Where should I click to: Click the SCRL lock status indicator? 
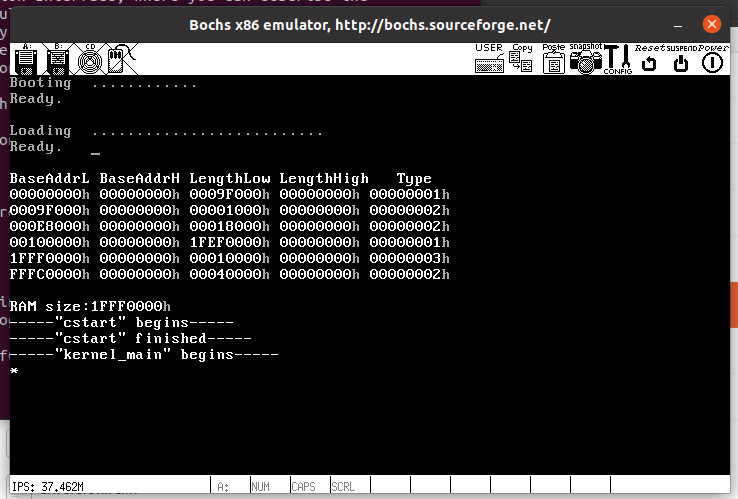point(343,486)
